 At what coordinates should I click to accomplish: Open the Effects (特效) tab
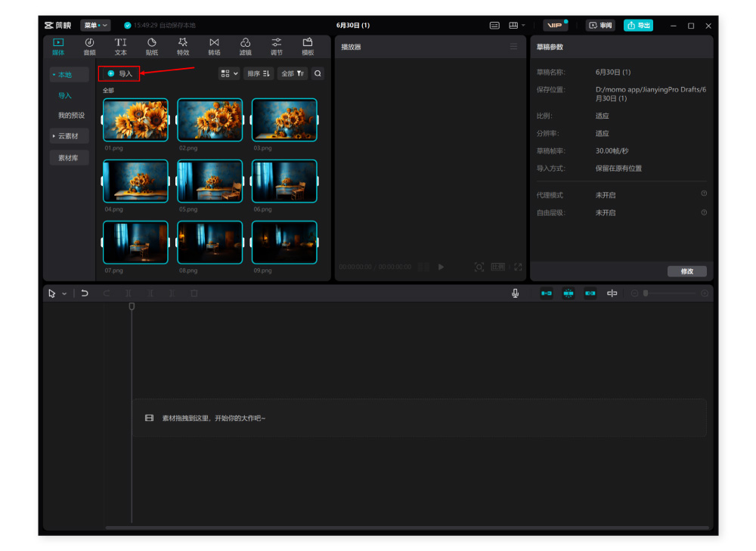pos(183,47)
